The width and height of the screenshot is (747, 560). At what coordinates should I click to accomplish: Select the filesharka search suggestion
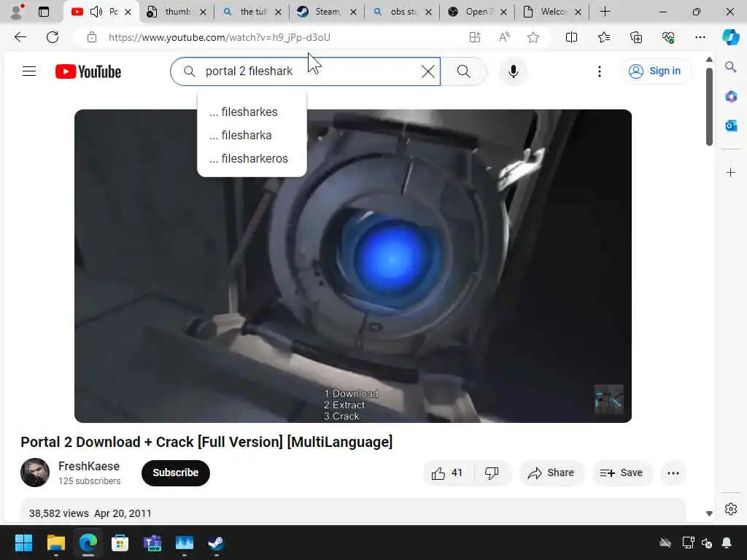tap(252, 135)
